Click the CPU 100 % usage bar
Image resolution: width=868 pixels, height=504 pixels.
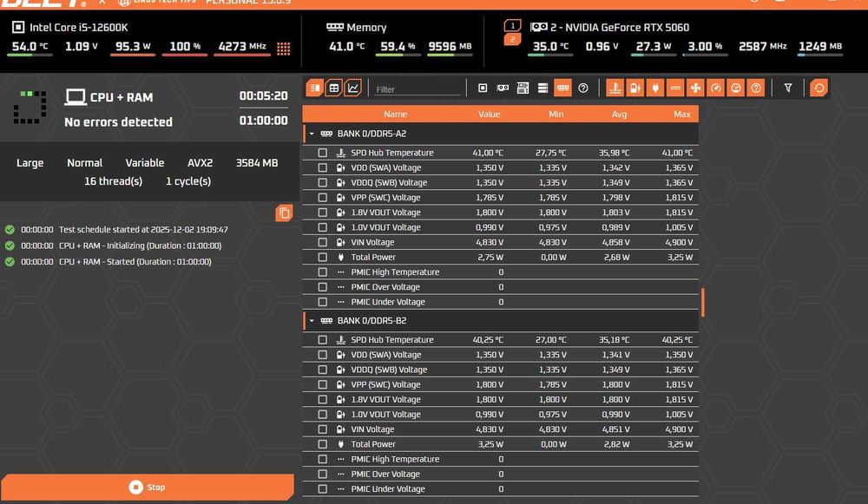click(185, 55)
